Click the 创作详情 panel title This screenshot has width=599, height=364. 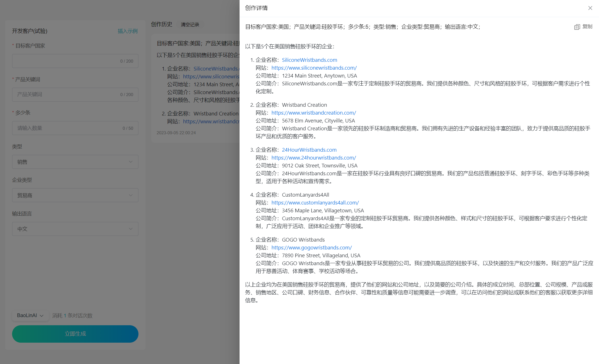(256, 8)
